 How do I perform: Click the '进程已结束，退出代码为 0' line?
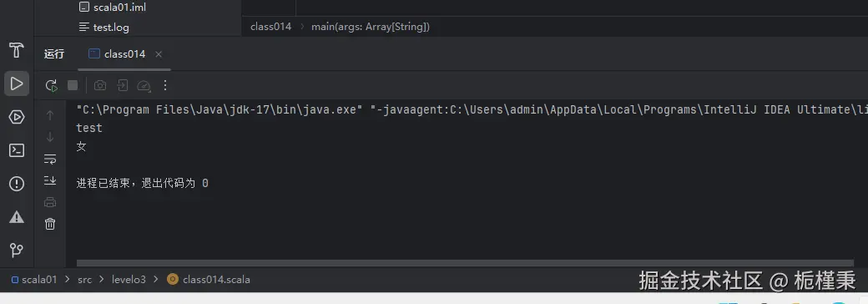pyautogui.click(x=142, y=183)
